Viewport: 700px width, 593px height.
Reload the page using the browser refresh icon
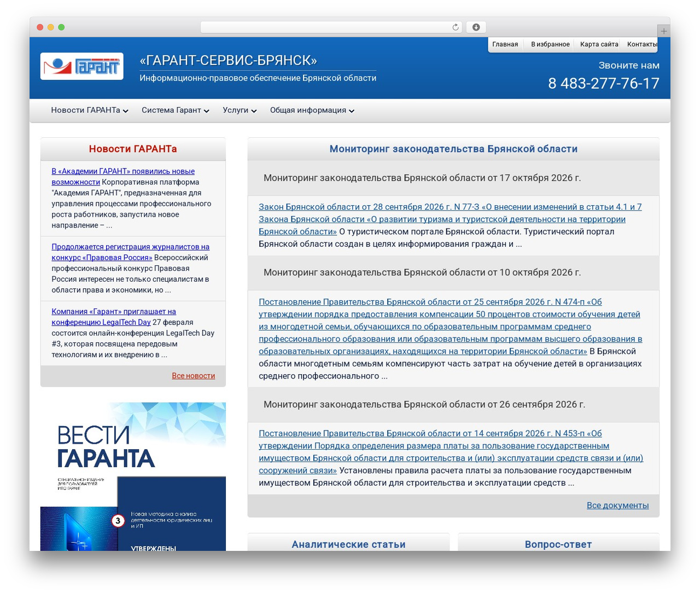point(456,27)
